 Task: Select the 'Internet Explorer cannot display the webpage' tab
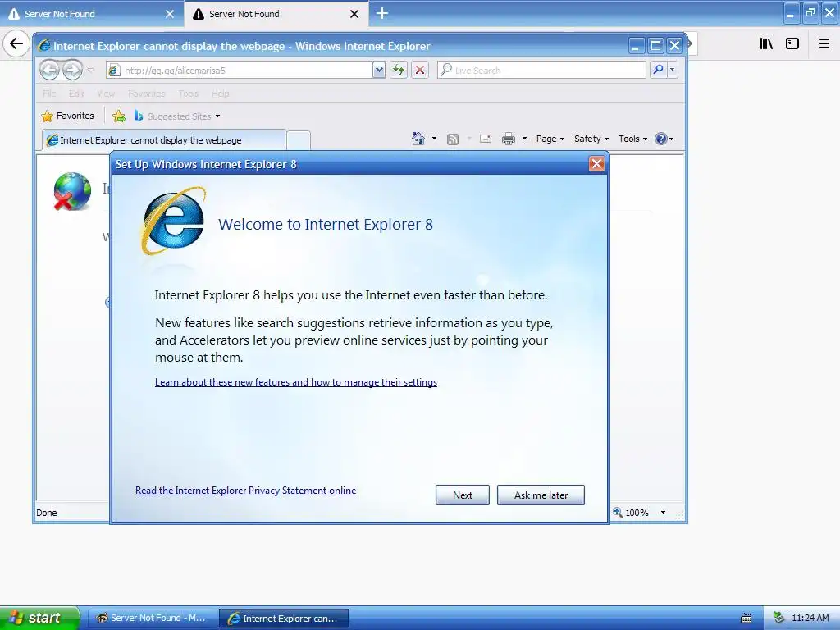point(164,140)
